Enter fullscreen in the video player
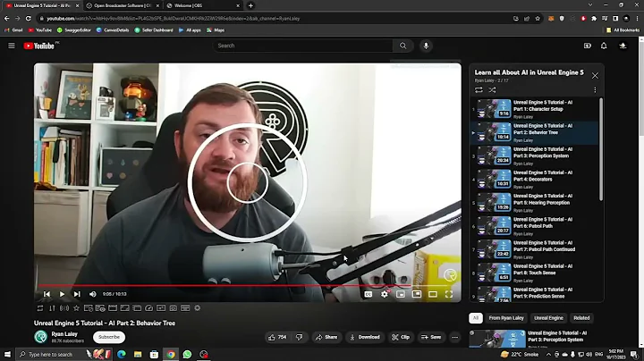This screenshot has height=361, width=644. (449, 294)
